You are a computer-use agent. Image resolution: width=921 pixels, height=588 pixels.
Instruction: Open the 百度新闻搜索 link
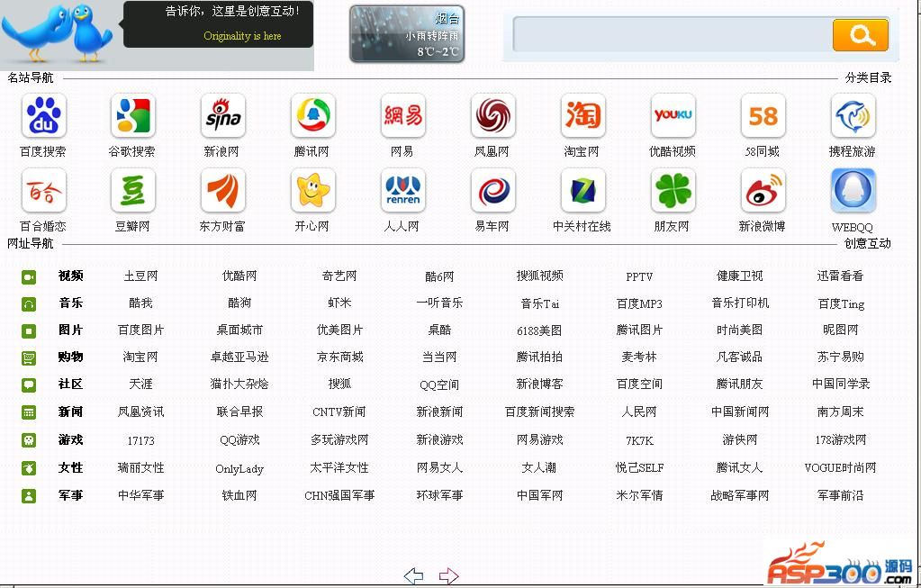point(540,412)
